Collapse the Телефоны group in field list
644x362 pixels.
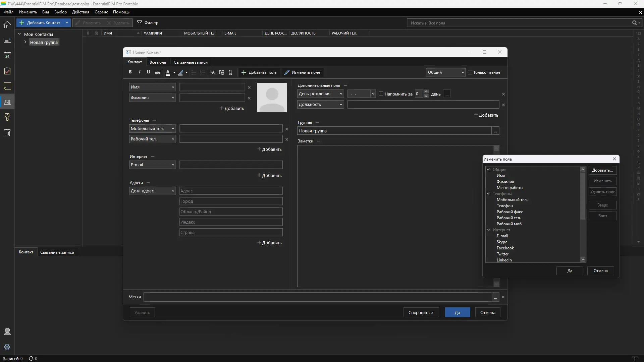click(488, 194)
